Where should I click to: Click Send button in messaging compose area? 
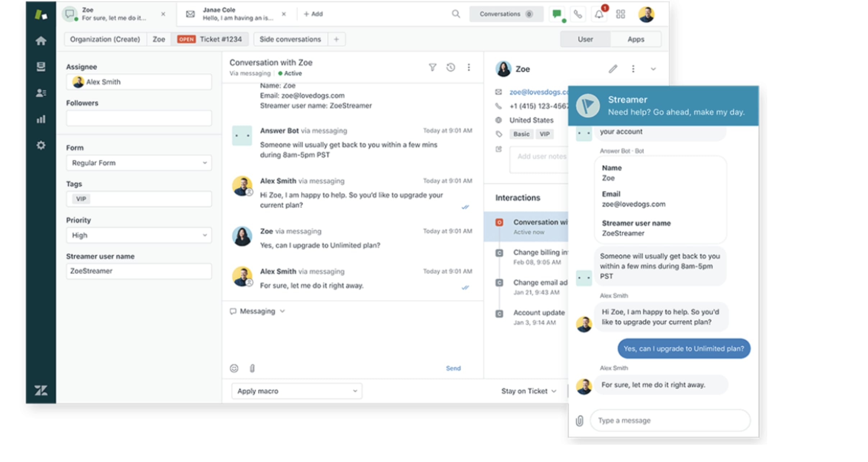point(453,368)
